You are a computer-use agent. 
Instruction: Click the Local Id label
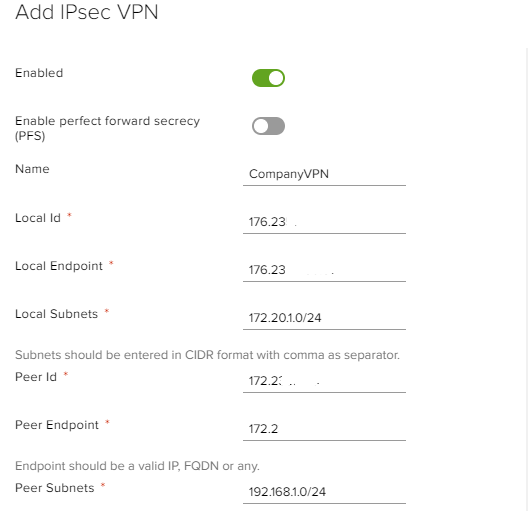coord(38,218)
